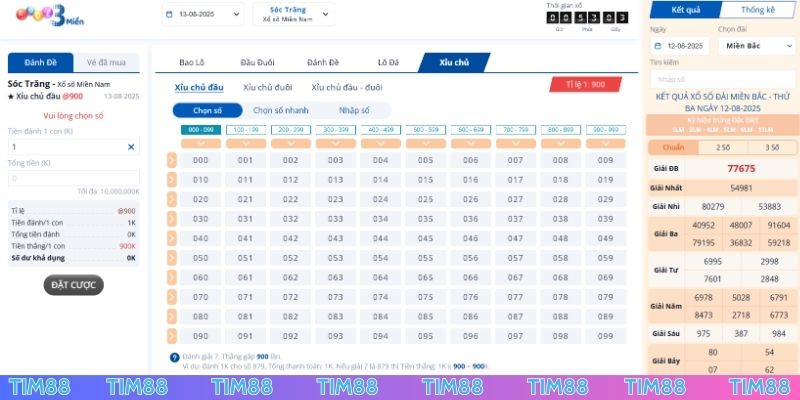Click the orange row arrow beside 090
Image resolution: width=800 pixels, height=400 pixels.
[172, 336]
